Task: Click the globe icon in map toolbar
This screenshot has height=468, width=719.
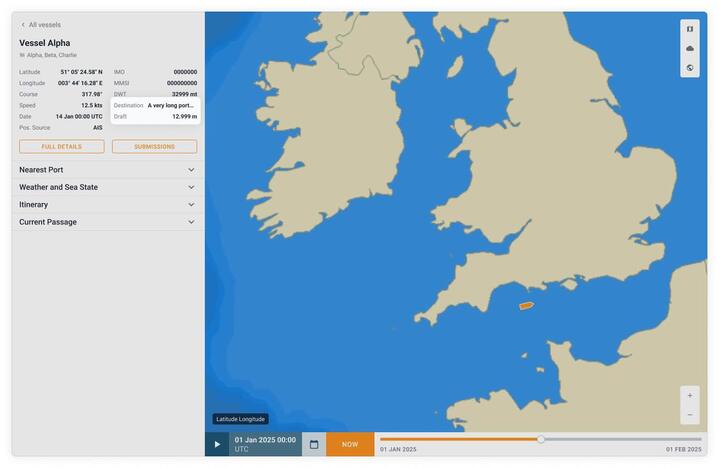Action: 690,68
